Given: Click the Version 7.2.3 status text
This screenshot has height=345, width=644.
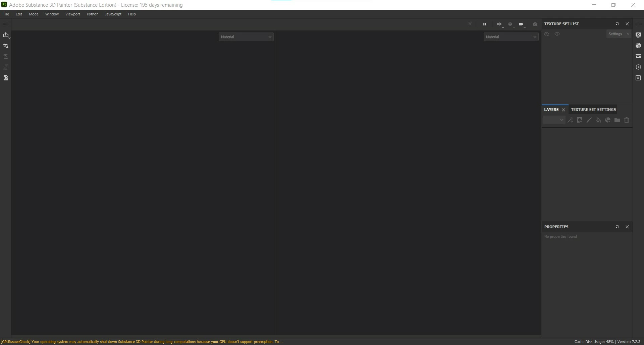Looking at the screenshot, I should (629, 342).
